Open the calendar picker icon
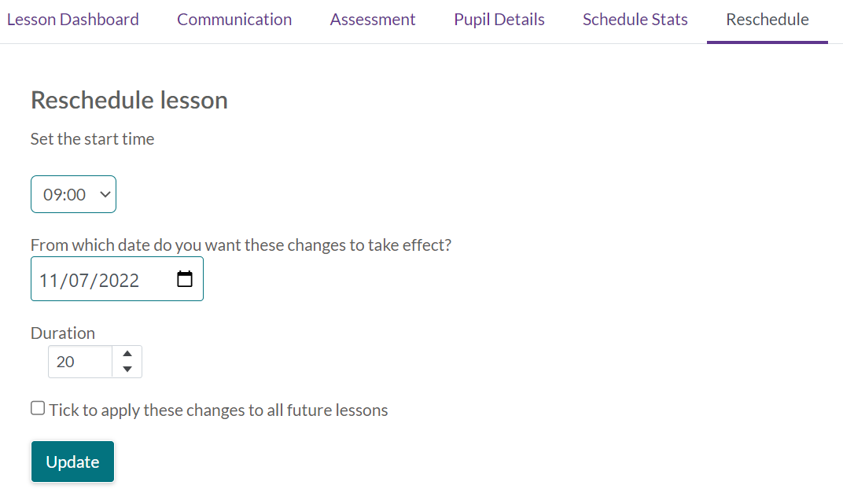The width and height of the screenshot is (843, 504). [x=184, y=279]
